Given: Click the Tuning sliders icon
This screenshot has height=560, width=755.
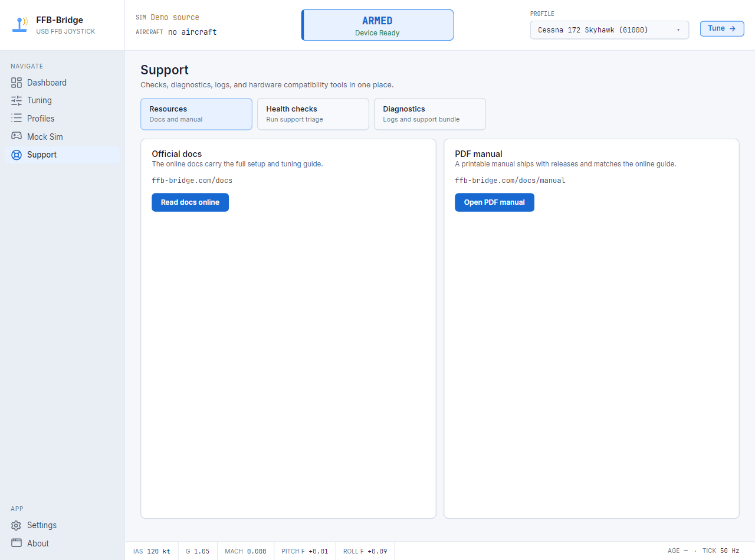Looking at the screenshot, I should (x=17, y=100).
